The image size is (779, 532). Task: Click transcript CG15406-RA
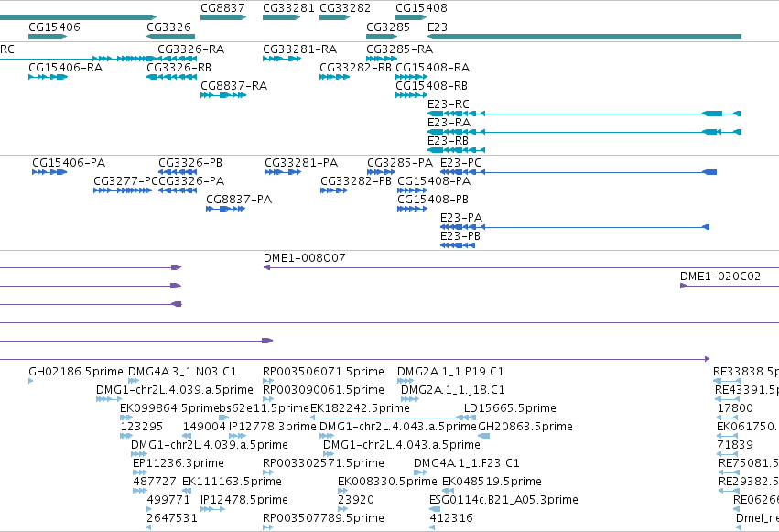(x=48, y=77)
